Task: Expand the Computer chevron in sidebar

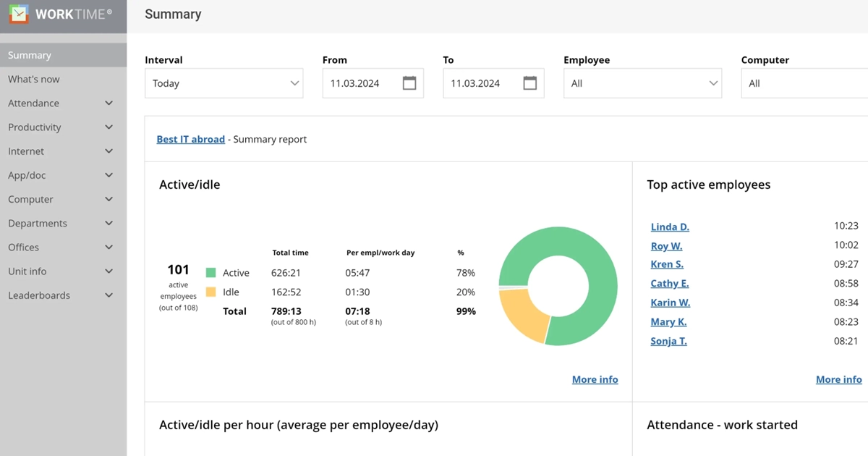Action: click(109, 199)
